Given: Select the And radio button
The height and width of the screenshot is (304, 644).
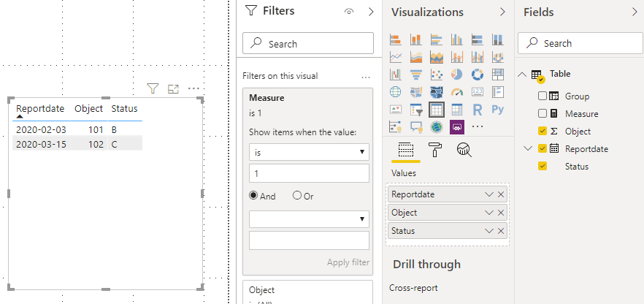Looking at the screenshot, I should click(254, 196).
